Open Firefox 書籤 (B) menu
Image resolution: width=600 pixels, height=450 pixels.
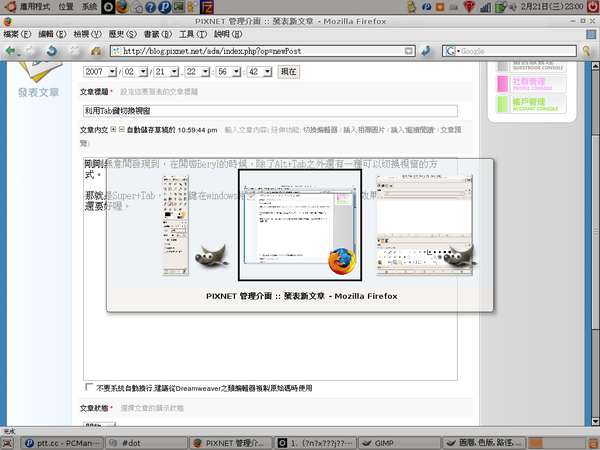tap(158, 34)
